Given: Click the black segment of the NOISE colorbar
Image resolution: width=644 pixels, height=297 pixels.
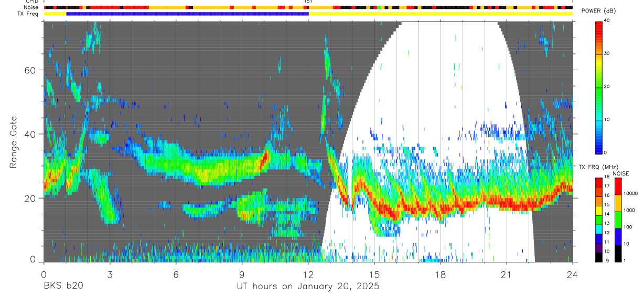Looking at the screenshot, I should point(618,254).
